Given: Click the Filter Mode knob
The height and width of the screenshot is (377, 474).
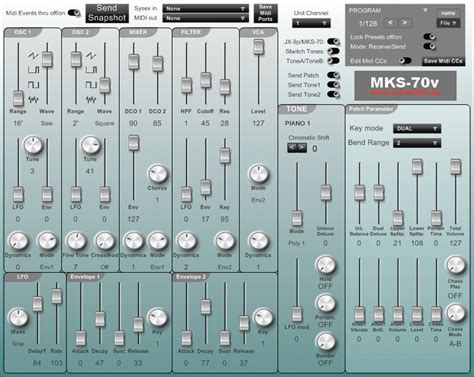Looking at the screenshot, I should (225, 241).
